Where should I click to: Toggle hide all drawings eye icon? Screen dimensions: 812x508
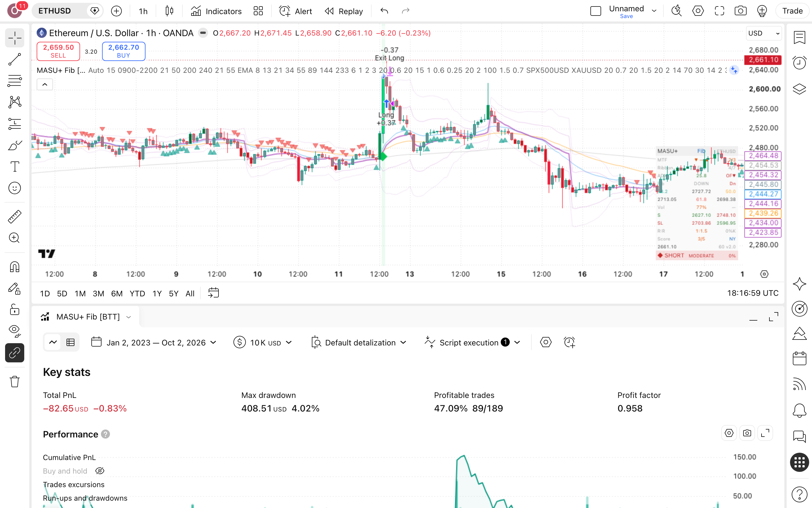pos(15,331)
